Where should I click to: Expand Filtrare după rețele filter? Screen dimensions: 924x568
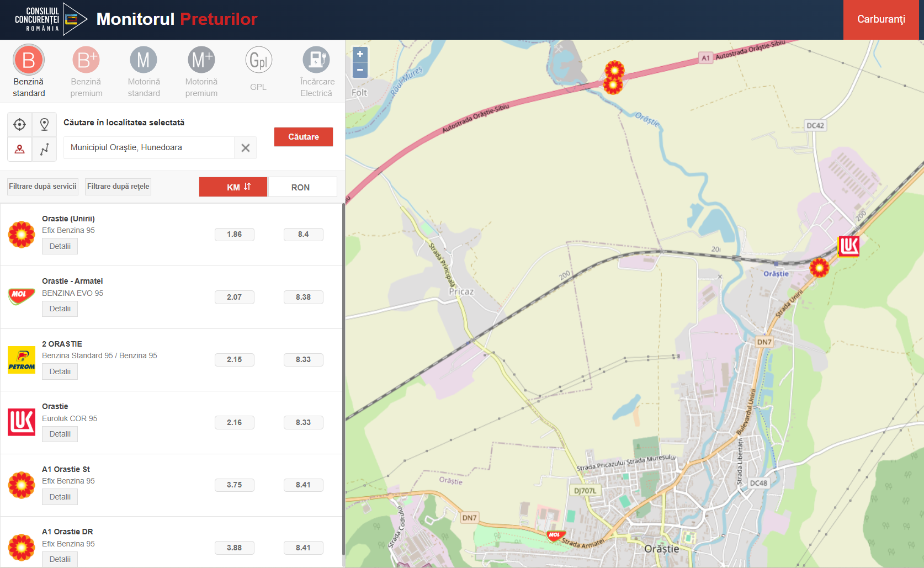(x=118, y=187)
